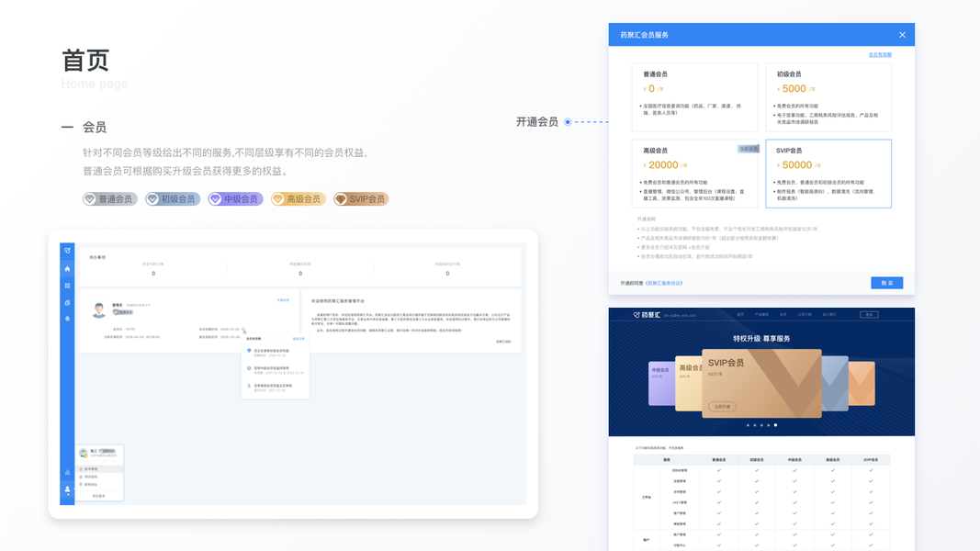Open the four-square grid icon in the sidebar
The width and height of the screenshot is (980, 551).
pos(67,286)
